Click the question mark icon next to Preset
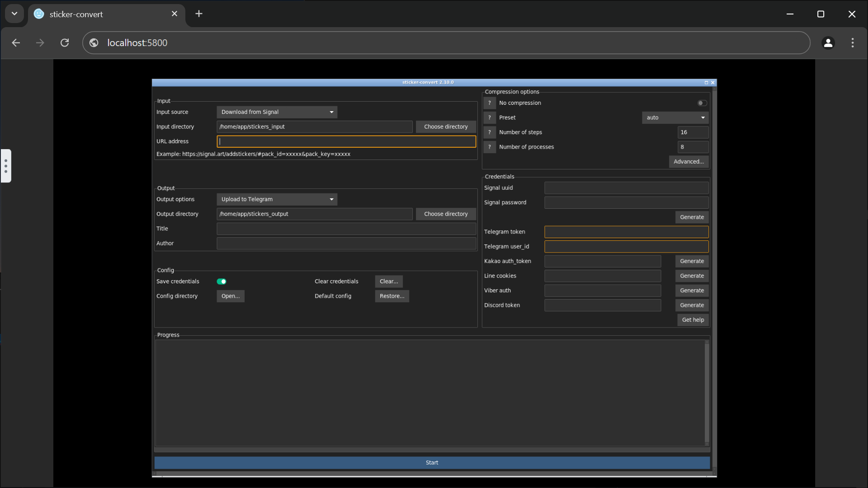Image resolution: width=868 pixels, height=488 pixels. click(490, 117)
